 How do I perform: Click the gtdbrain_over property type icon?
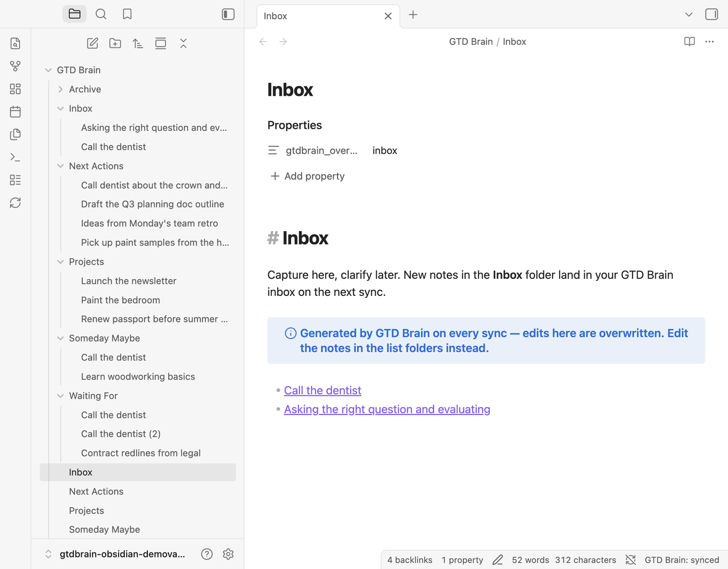tap(274, 150)
